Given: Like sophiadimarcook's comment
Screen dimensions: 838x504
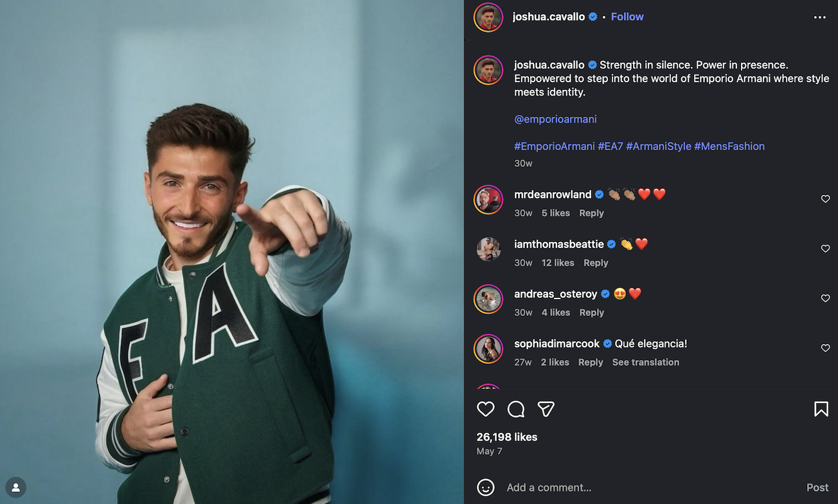Looking at the screenshot, I should point(825,348).
